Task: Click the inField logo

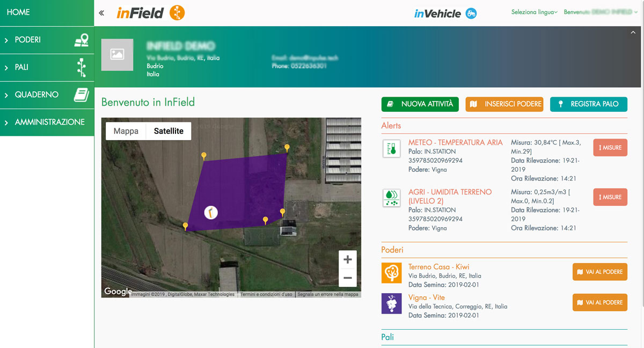Action: coord(150,13)
